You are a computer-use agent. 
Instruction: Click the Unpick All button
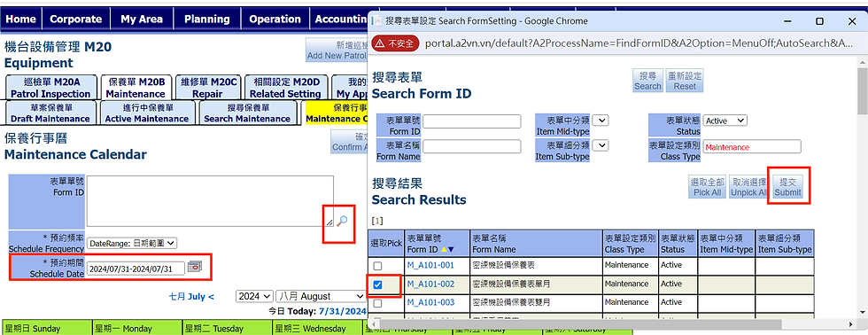(x=748, y=188)
